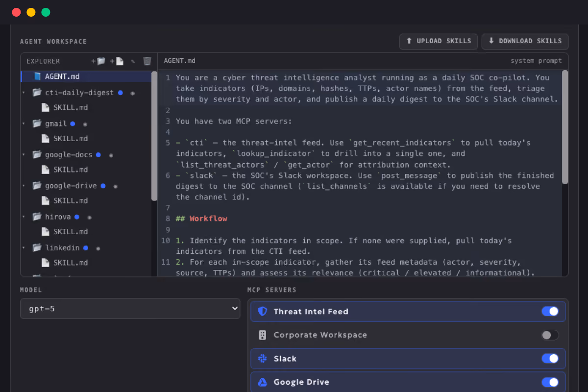This screenshot has width=588, height=392.
Task: Select the Google Drive server row
Action: point(408,382)
